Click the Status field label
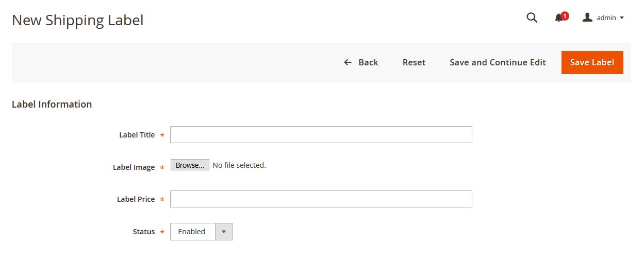644x261 pixels. pyautogui.click(x=144, y=232)
